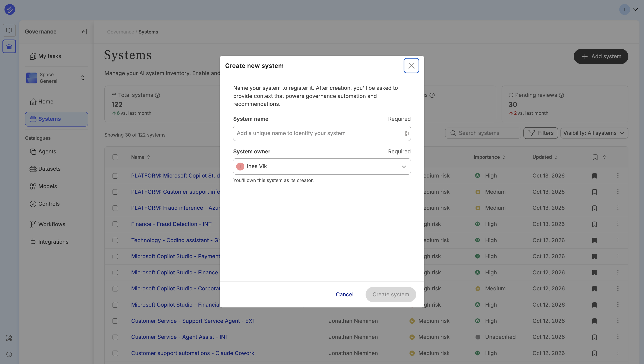This screenshot has height=364, width=644.
Task: Check the Customer support automations - Claude Cowork checkbox
Action: [x=115, y=353]
